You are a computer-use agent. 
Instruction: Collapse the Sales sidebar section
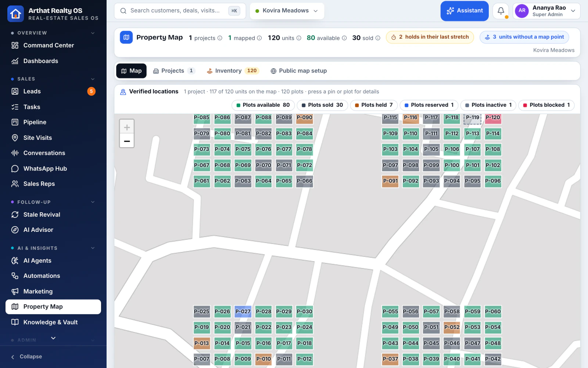click(93, 79)
